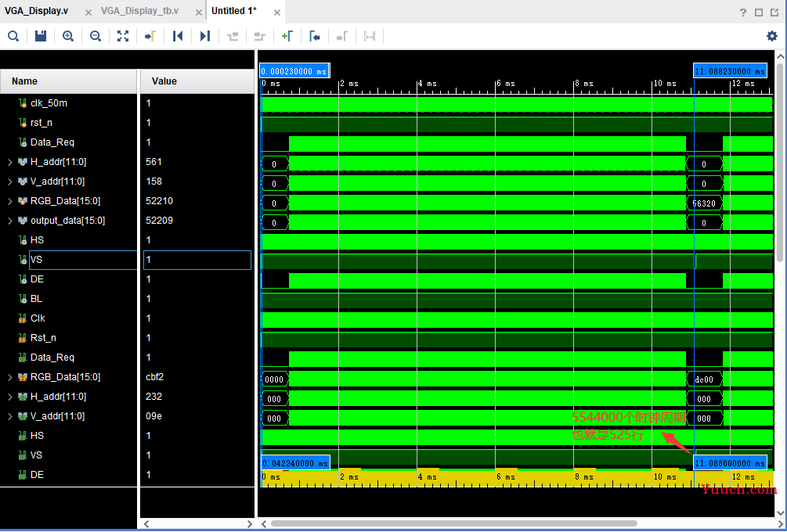This screenshot has width=787, height=532.
Task: Zoom in on the waveform
Action: 68,36
